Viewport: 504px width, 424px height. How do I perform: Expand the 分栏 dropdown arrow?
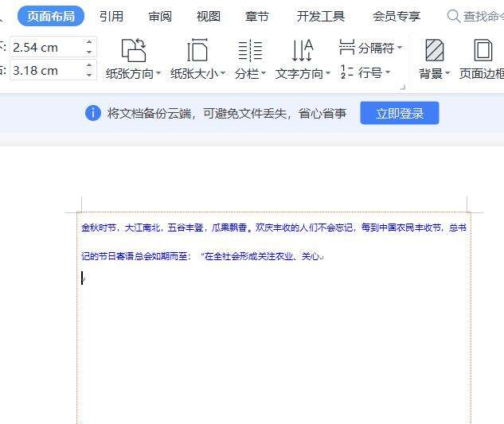[264, 73]
